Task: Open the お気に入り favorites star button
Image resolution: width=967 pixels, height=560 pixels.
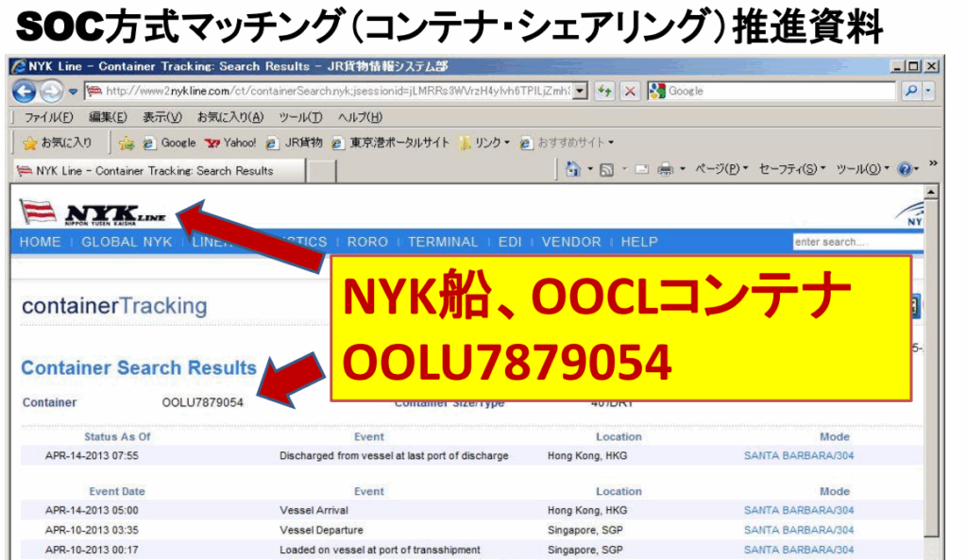Action: [57, 144]
